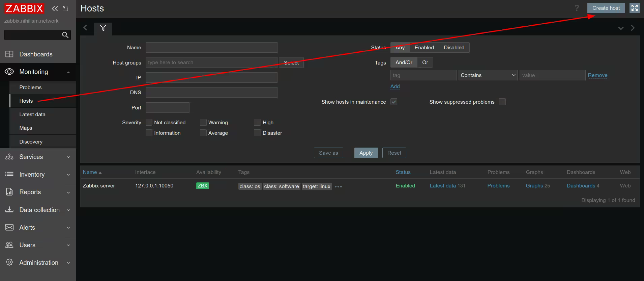Screen dimensions: 644x281
Task: Click the Services hierarchy icon
Action: (9, 157)
